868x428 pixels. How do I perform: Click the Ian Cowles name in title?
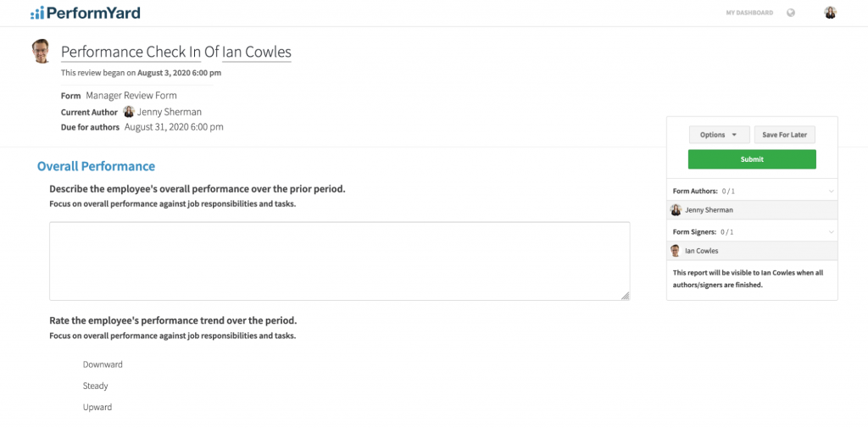pyautogui.click(x=256, y=52)
